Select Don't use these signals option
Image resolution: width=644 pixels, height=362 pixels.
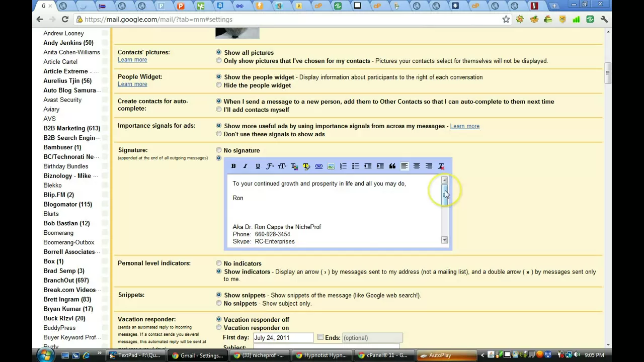click(218, 134)
